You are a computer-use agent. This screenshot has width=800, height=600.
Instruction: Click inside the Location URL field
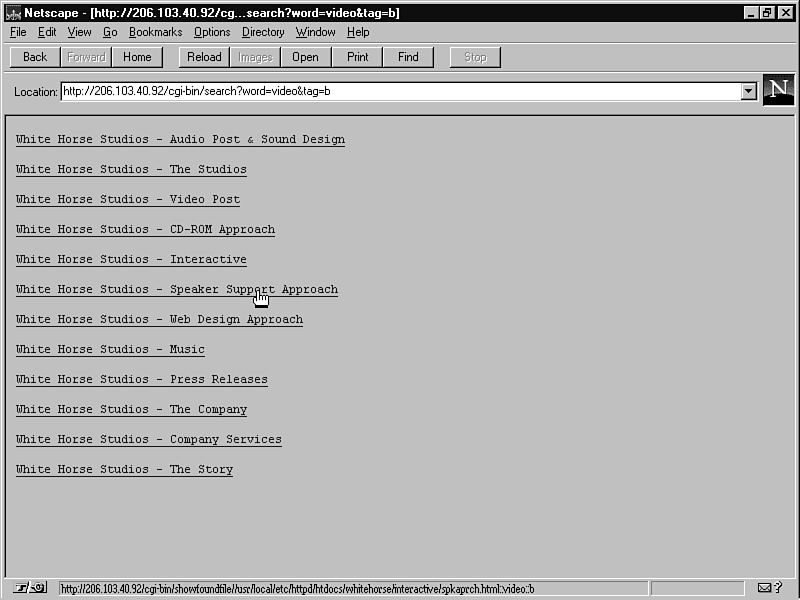coord(400,91)
